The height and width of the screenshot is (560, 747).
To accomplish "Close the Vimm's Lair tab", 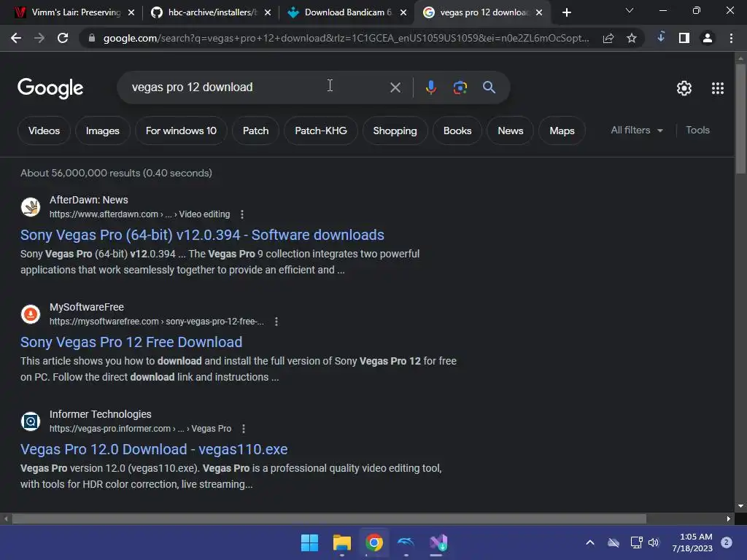I will (131, 13).
